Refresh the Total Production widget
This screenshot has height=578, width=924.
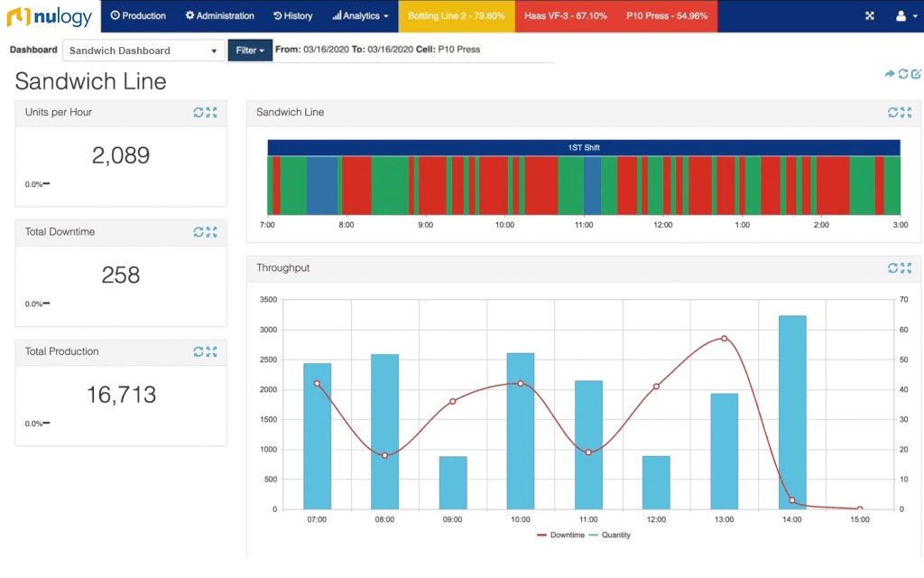199,352
